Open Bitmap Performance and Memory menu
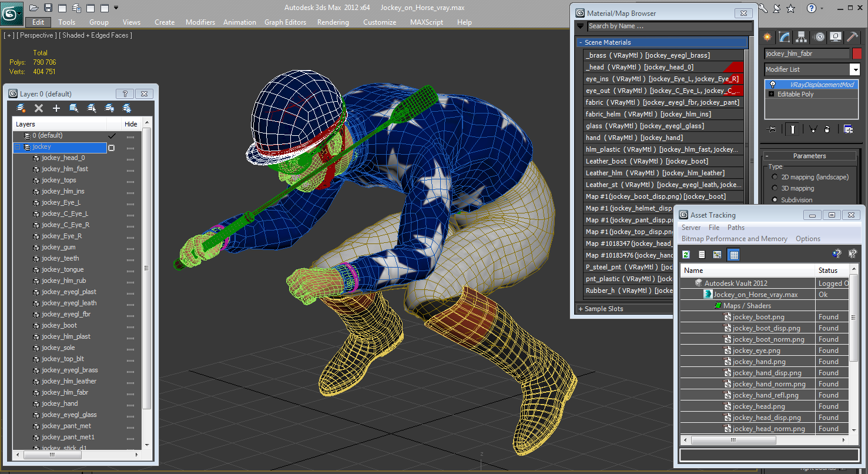 (x=734, y=239)
